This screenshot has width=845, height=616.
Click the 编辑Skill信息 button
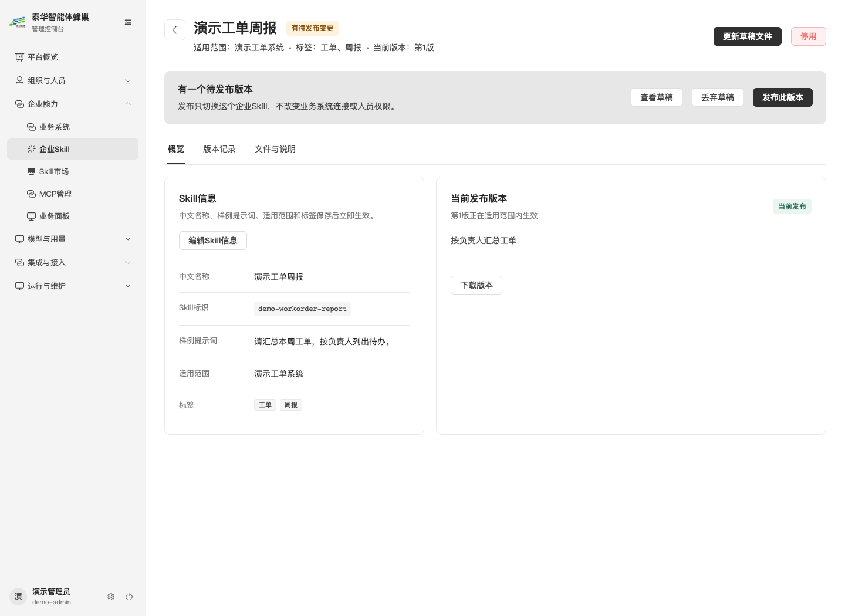[x=213, y=241]
